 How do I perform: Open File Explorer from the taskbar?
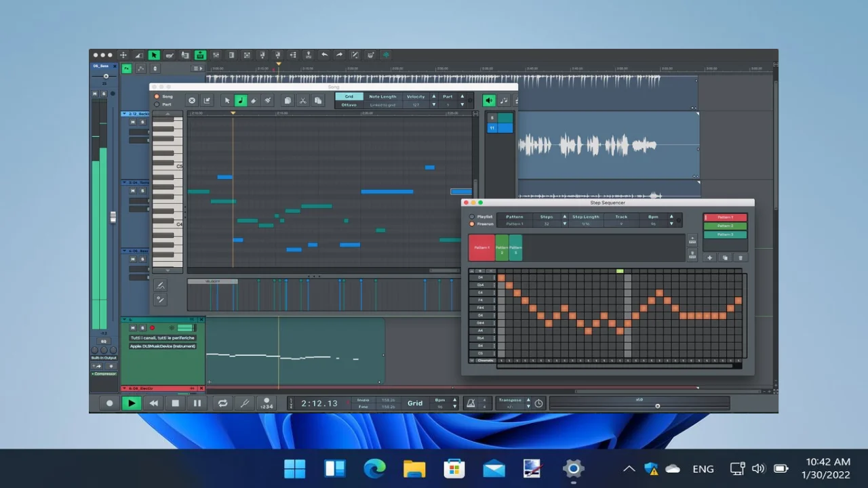pos(414,468)
